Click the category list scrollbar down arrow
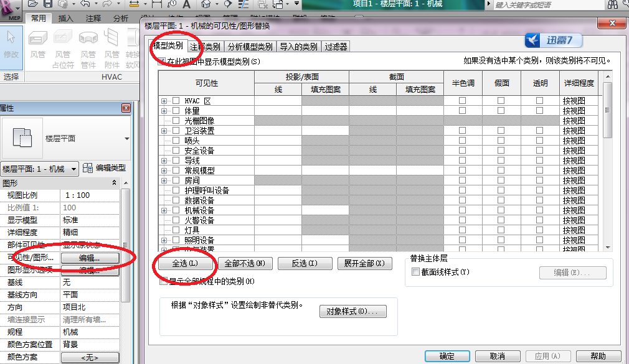Viewport: 629px width, 364px height. (x=608, y=248)
